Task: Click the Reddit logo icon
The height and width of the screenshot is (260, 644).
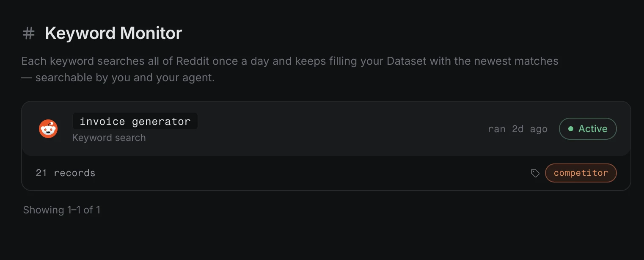Action: tap(48, 128)
